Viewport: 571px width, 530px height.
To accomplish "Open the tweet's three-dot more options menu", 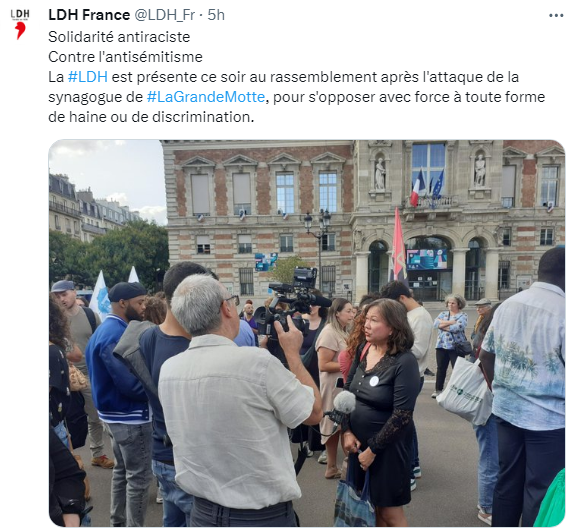I will 556,16.
